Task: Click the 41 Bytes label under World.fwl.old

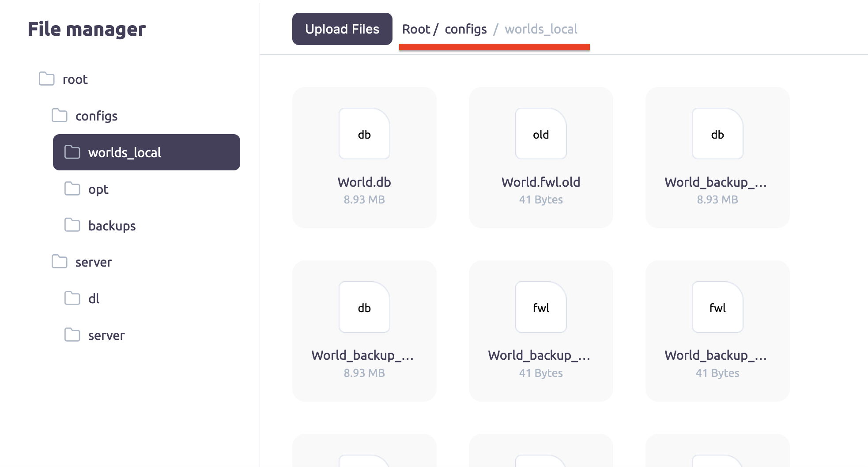Action: 540,200
